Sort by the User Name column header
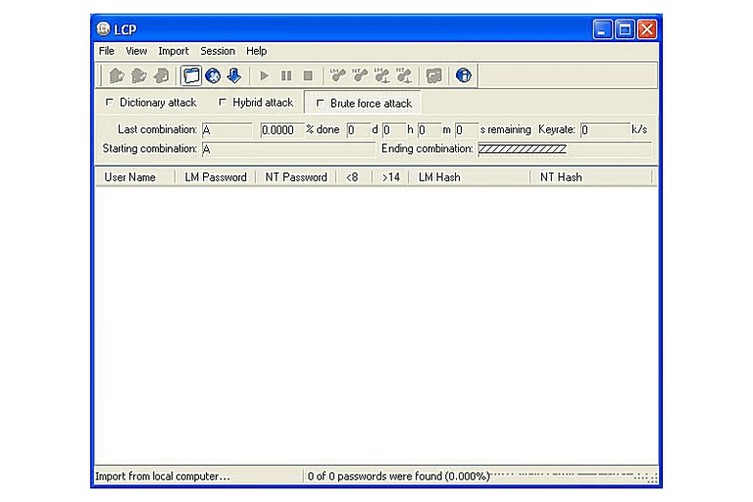The width and height of the screenshot is (753, 502). (131, 177)
